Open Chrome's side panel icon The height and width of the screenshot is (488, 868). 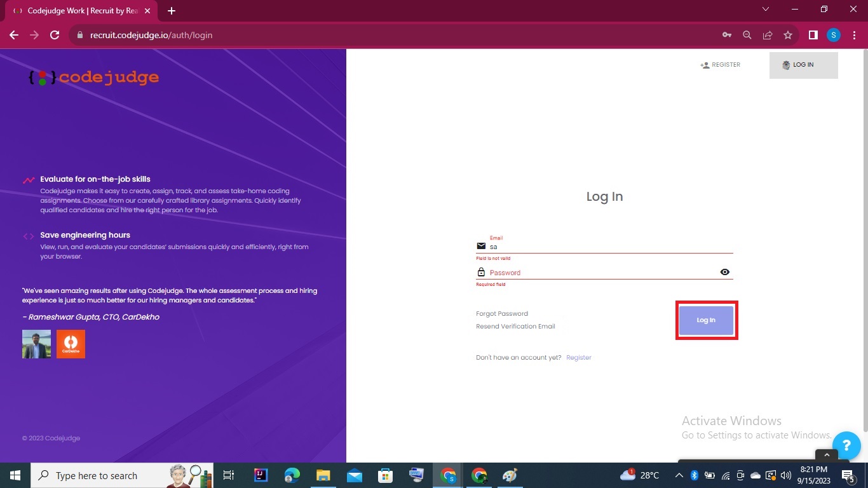coord(813,35)
